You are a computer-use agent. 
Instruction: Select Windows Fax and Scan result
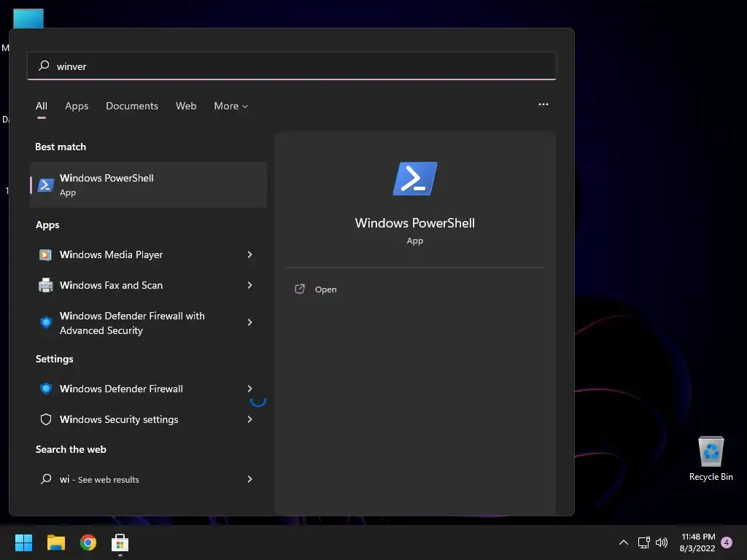tap(148, 285)
